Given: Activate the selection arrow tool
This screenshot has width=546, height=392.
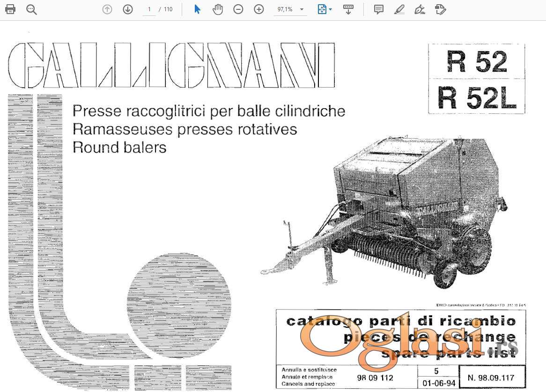Looking at the screenshot, I should (x=197, y=9).
